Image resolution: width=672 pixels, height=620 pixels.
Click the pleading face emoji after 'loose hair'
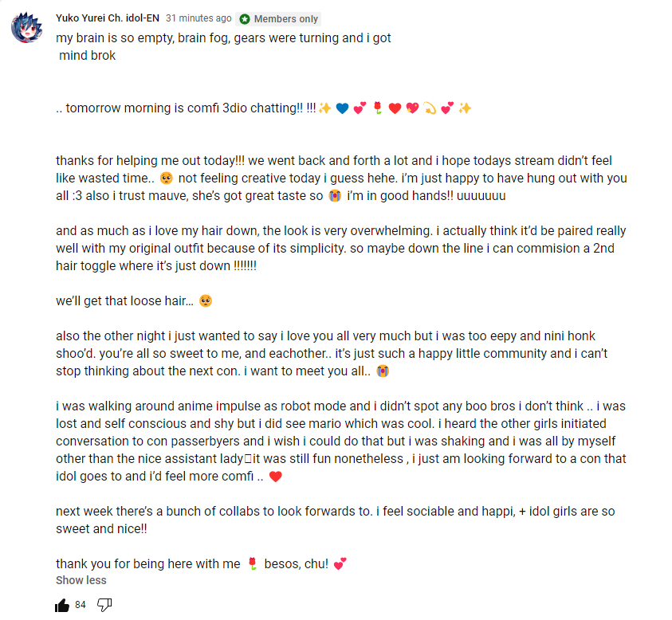pyautogui.click(x=206, y=300)
